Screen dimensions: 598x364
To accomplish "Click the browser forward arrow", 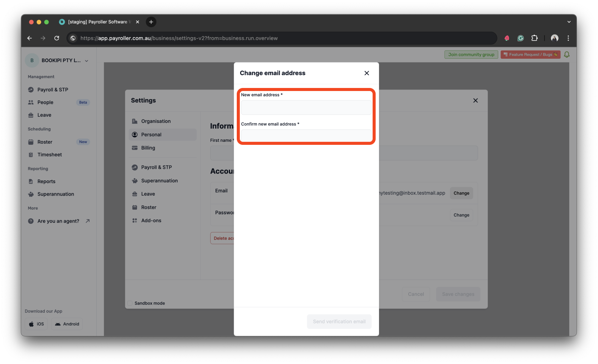I will click(43, 38).
